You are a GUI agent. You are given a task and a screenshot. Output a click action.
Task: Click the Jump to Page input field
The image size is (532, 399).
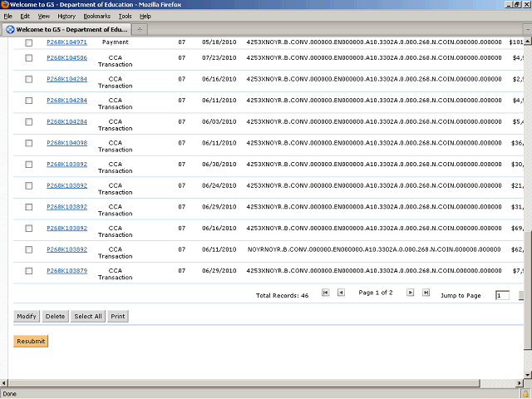(502, 295)
